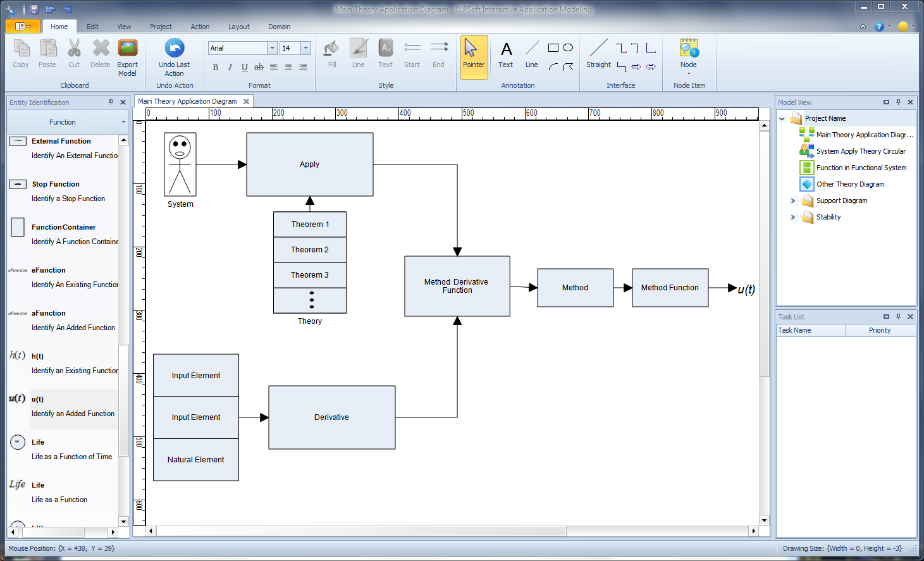This screenshot has width=924, height=561.
Task: Open the Action ribbon tab
Action: point(200,27)
